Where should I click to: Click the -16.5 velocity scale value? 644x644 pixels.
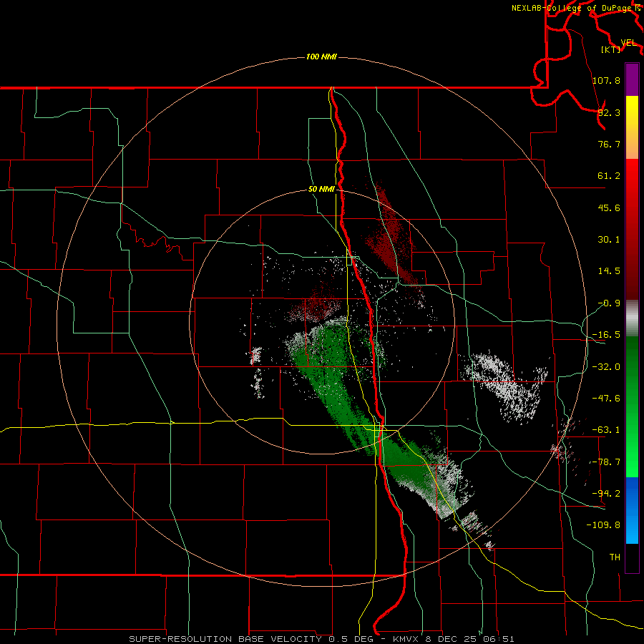(x=606, y=335)
